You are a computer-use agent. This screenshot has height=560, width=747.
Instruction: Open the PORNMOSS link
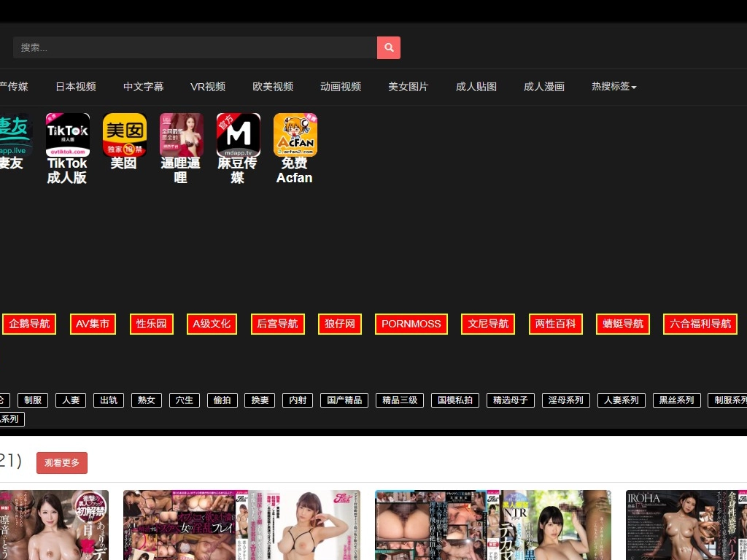pyautogui.click(x=411, y=324)
